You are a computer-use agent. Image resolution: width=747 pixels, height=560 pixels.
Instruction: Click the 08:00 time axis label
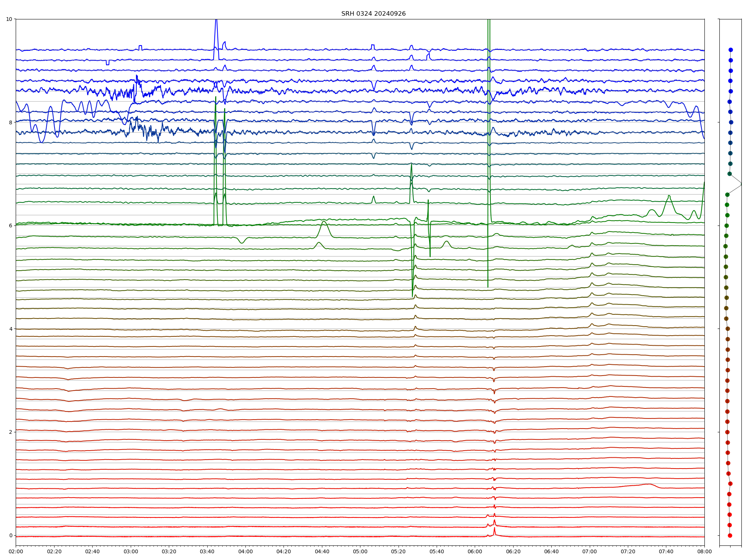tap(704, 551)
